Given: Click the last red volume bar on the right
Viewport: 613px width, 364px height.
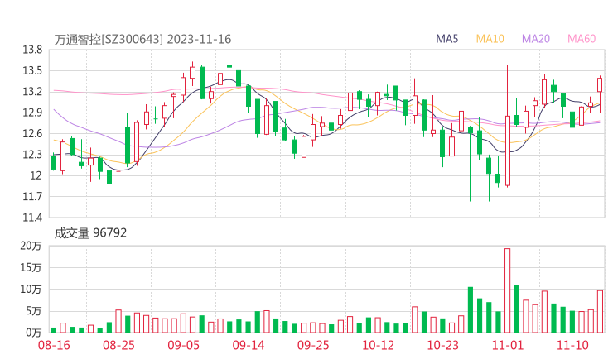Looking at the screenshot, I should (600, 312).
